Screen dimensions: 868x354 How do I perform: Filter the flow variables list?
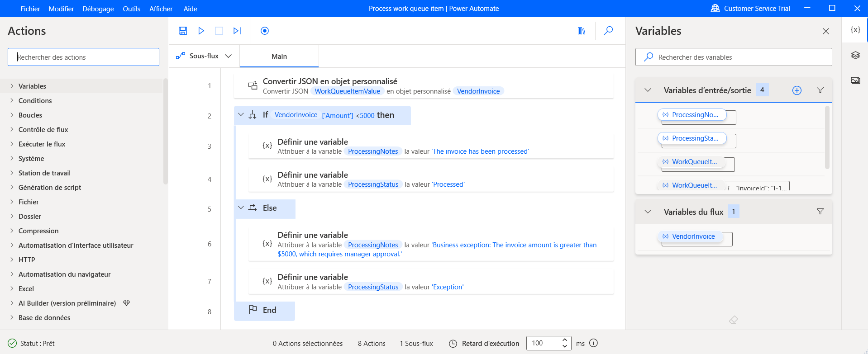click(820, 212)
